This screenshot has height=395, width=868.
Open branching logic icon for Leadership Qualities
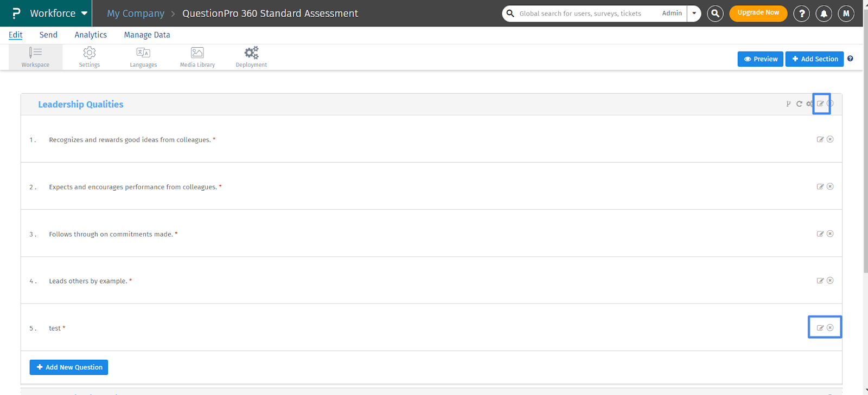[788, 104]
